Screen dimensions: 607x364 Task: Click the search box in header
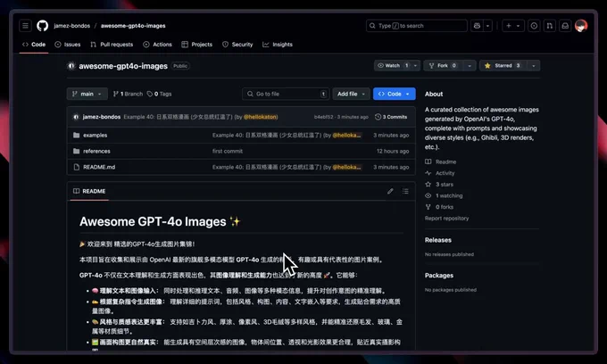coord(417,26)
